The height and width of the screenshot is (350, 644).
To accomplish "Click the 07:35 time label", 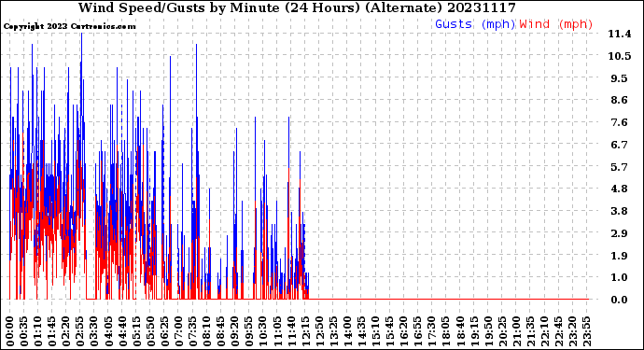I will (x=192, y=332).
